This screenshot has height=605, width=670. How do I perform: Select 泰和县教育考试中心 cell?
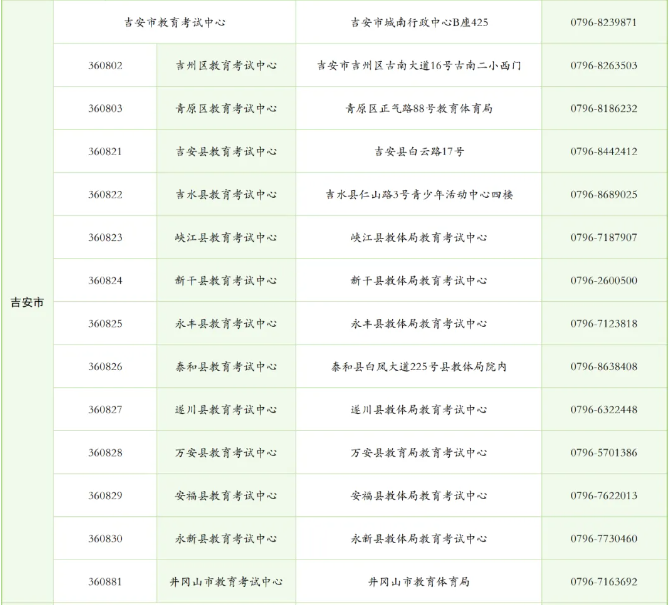(226, 366)
